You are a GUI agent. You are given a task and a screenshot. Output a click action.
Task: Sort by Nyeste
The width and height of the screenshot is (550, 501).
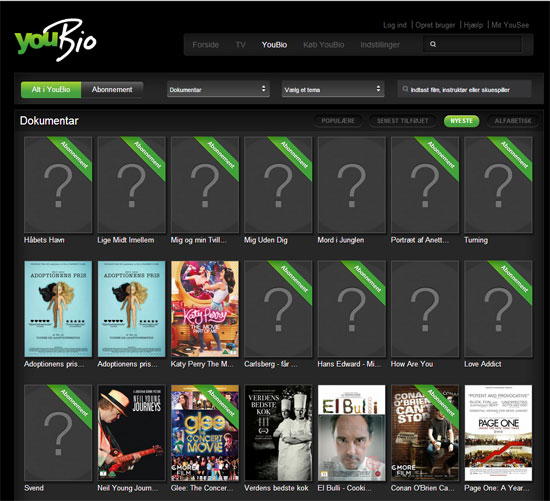461,121
